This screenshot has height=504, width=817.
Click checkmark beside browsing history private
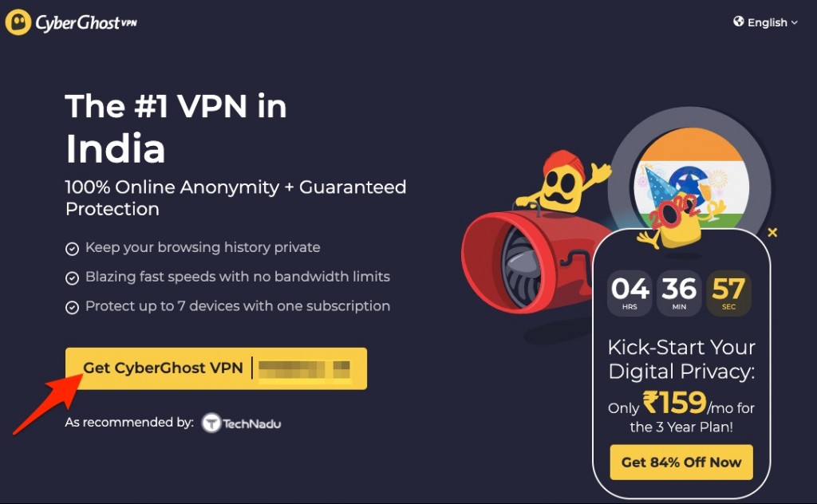pos(72,249)
